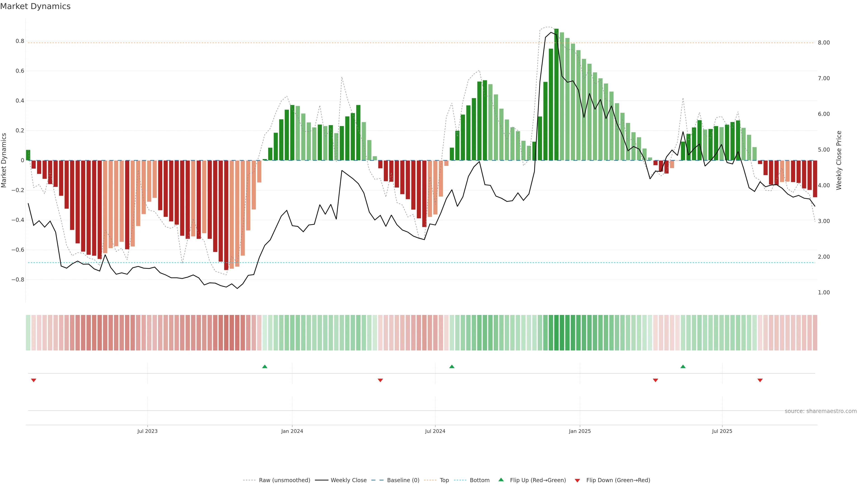Click the red flip-down marker before Jul 2024
The width and height of the screenshot is (868, 488).
380,380
